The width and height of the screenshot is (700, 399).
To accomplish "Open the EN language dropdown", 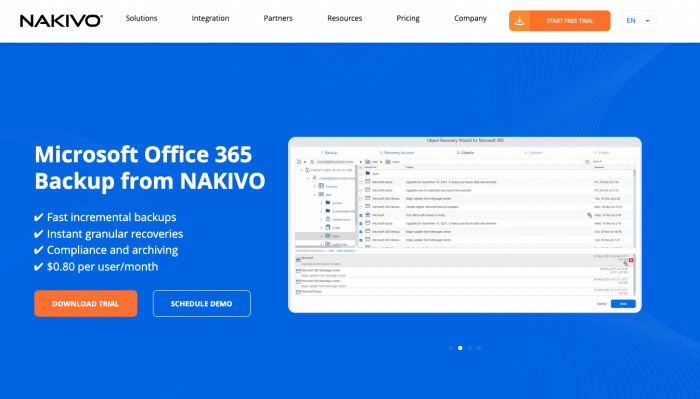I will point(638,21).
